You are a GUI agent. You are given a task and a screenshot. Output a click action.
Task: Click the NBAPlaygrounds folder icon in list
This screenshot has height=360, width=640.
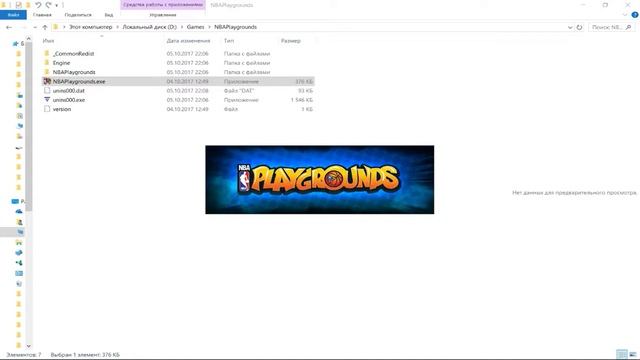(x=47, y=72)
